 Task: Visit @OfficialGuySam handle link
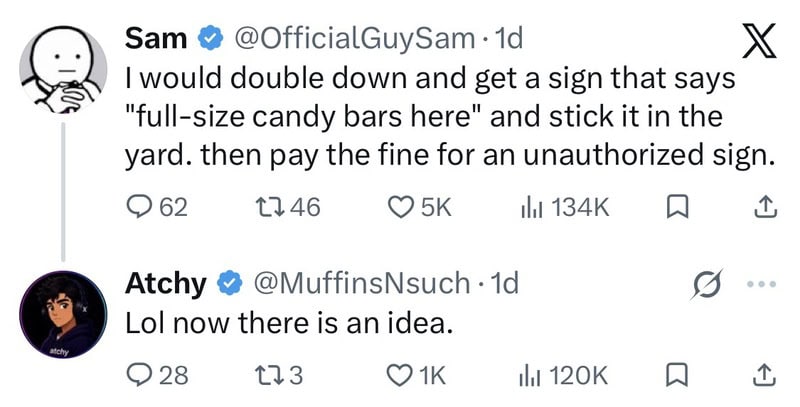[x=355, y=39]
